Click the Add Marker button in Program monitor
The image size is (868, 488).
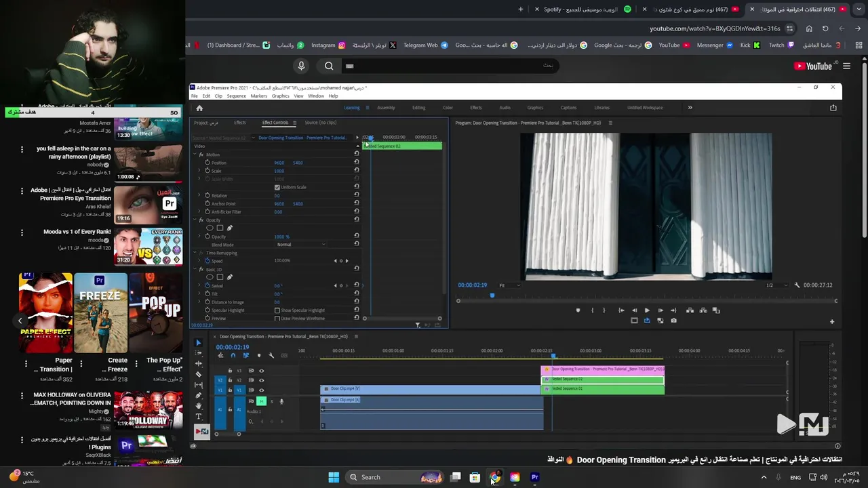(x=578, y=310)
